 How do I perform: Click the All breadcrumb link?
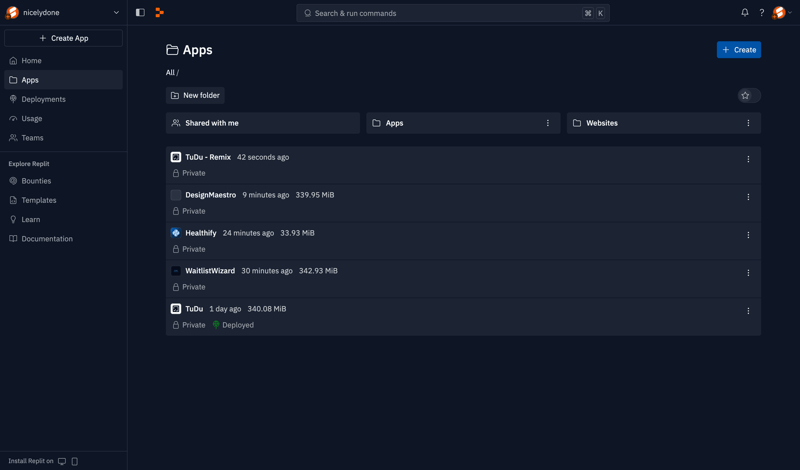(170, 72)
